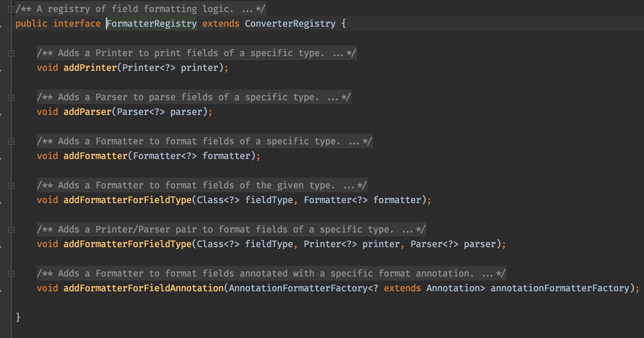Click the Printer<?> type in addPrinter

pyautogui.click(x=149, y=68)
